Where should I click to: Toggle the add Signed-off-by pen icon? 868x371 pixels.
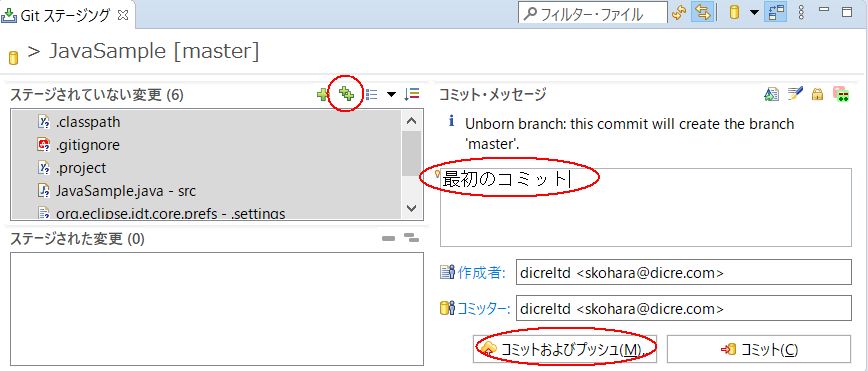pyautogui.click(x=795, y=94)
